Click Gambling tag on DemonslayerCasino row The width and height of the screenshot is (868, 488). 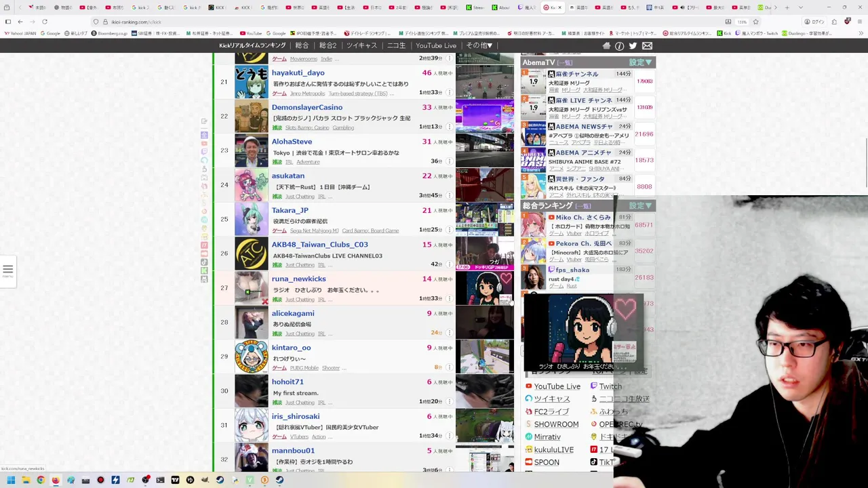coord(343,128)
